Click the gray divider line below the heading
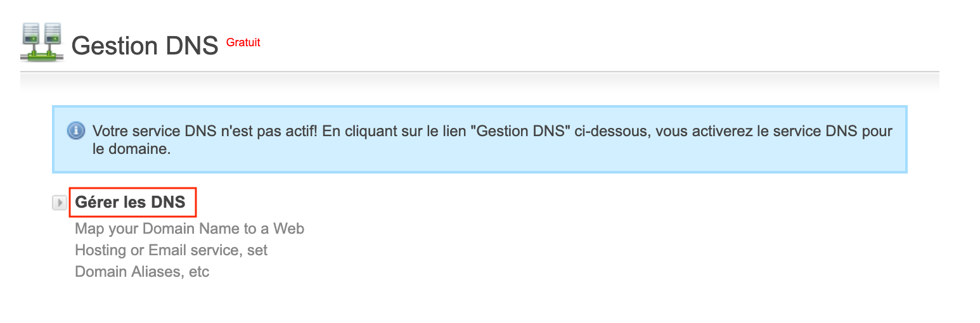The height and width of the screenshot is (323, 980). 479,72
